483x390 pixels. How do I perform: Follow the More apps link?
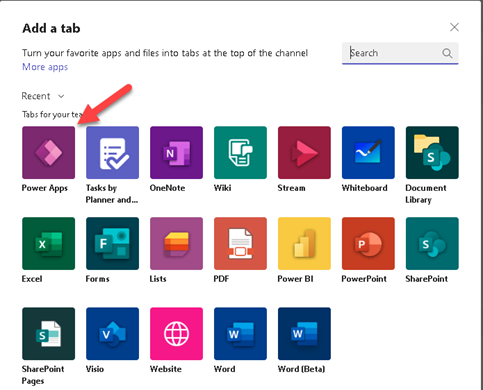coord(45,67)
